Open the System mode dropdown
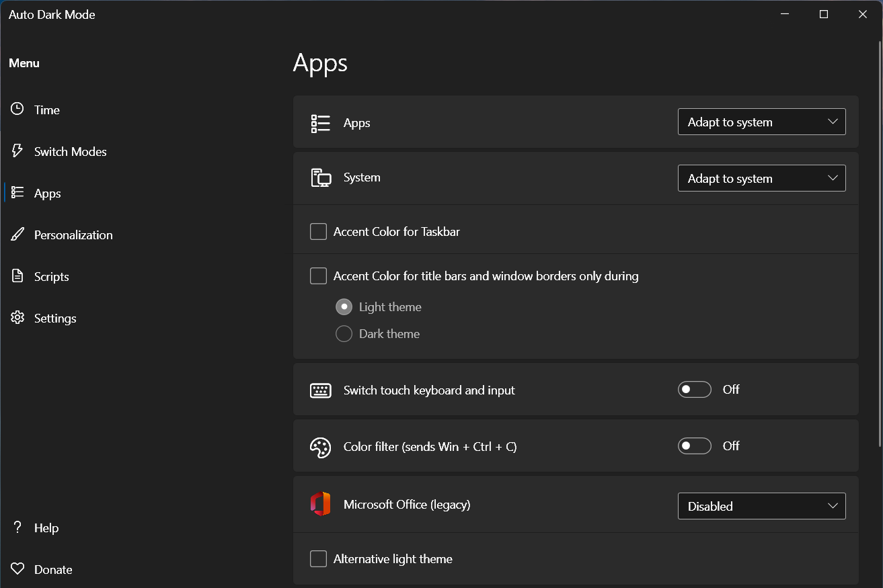 [x=762, y=178]
